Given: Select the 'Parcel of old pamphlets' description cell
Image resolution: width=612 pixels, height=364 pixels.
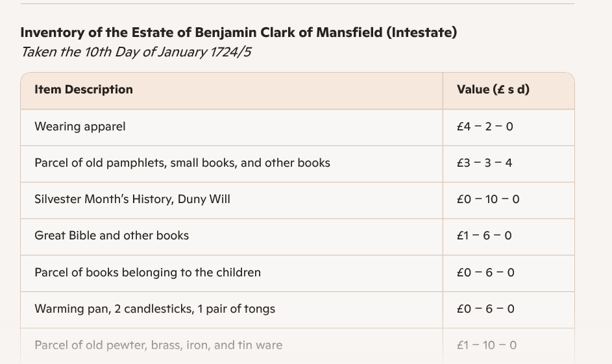Looking at the screenshot, I should point(182,163).
